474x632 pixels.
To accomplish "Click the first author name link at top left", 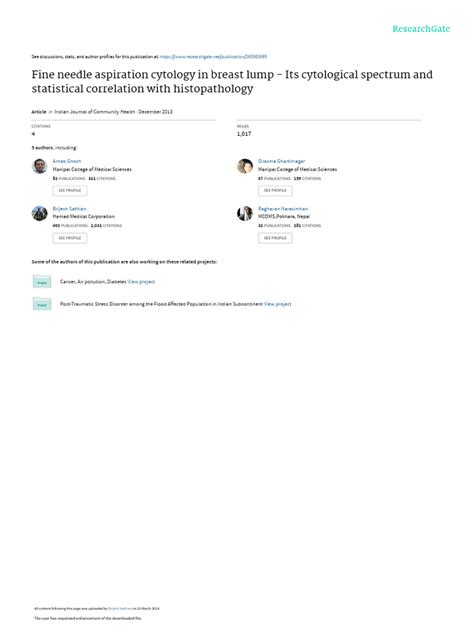I will [x=67, y=161].
